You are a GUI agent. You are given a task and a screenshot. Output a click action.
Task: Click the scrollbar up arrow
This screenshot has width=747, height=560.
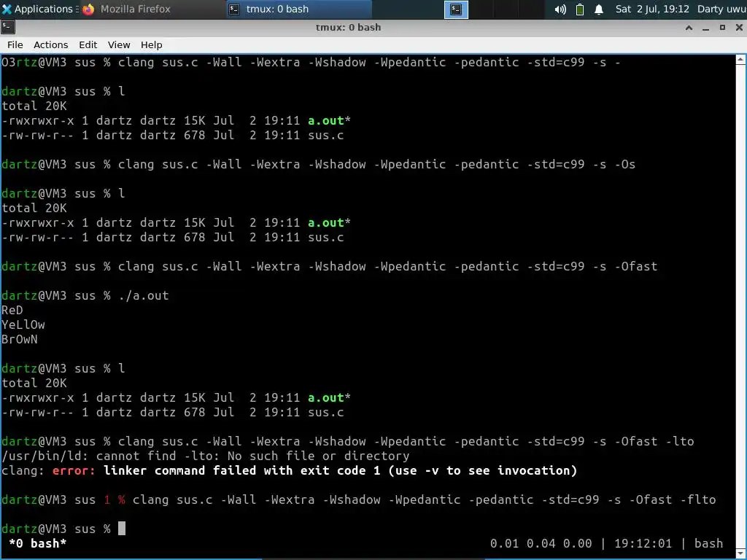click(x=740, y=60)
